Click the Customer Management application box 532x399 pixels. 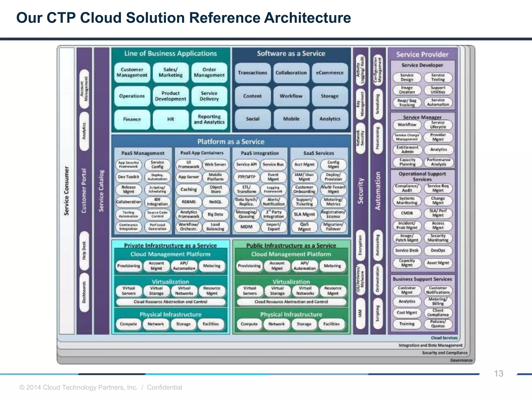(132, 72)
